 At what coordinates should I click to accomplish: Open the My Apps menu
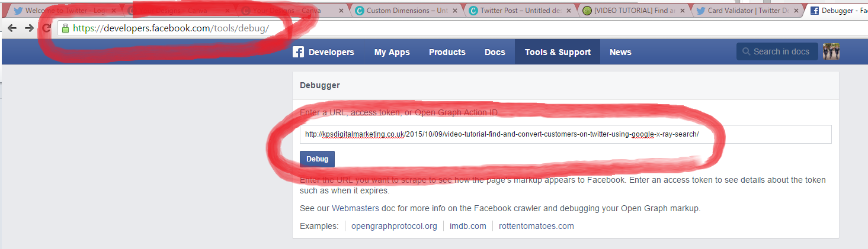coord(392,52)
